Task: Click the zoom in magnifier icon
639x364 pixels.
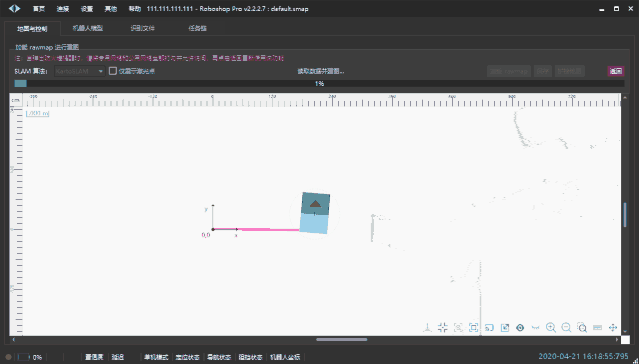Action: pos(551,327)
